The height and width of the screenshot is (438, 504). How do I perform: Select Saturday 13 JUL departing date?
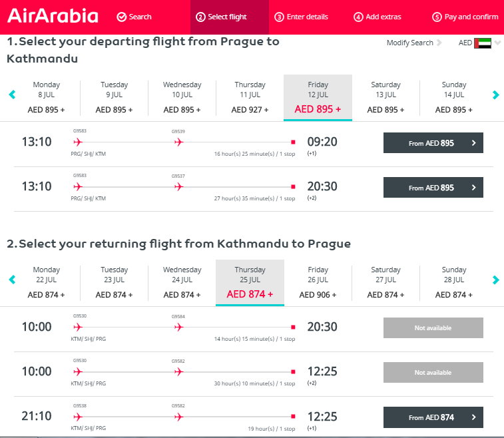pos(385,97)
